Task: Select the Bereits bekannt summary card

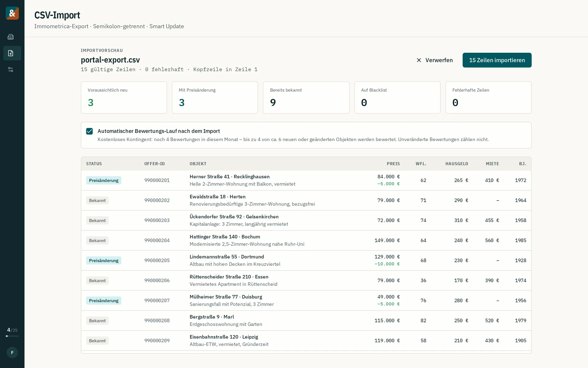Action: click(x=306, y=98)
